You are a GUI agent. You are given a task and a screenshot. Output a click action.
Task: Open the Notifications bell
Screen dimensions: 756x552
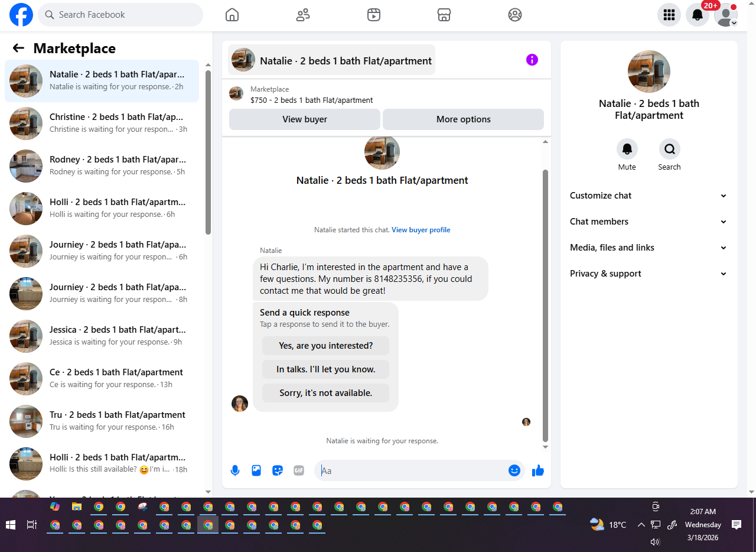pyautogui.click(x=698, y=15)
